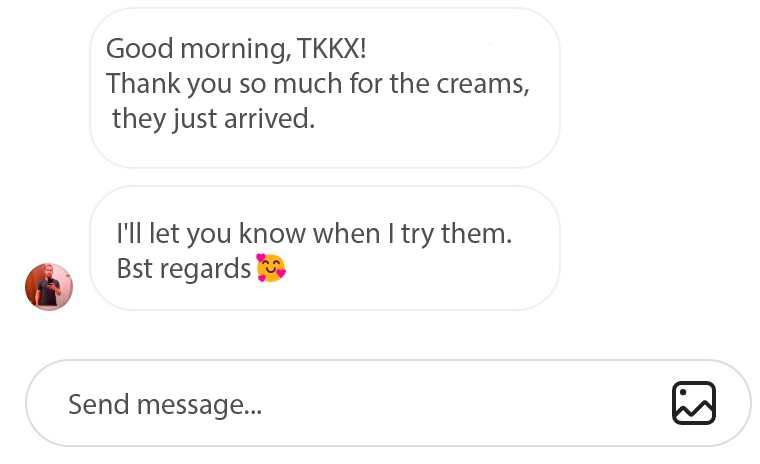This screenshot has height=464, width=760.
Task: Click the "Bst regards" text
Action: click(183, 269)
